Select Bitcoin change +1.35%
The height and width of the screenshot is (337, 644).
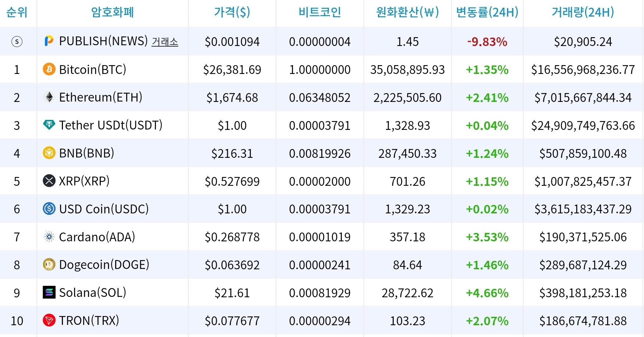pyautogui.click(x=487, y=70)
